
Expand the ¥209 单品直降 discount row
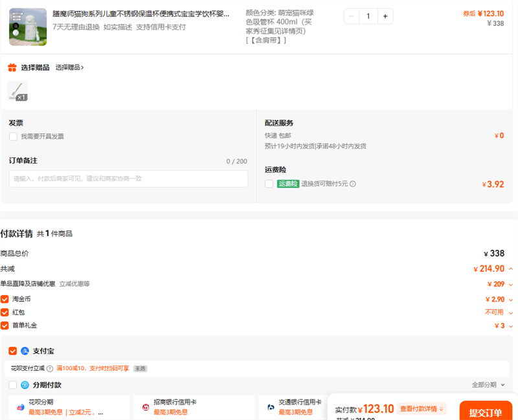click(511, 284)
